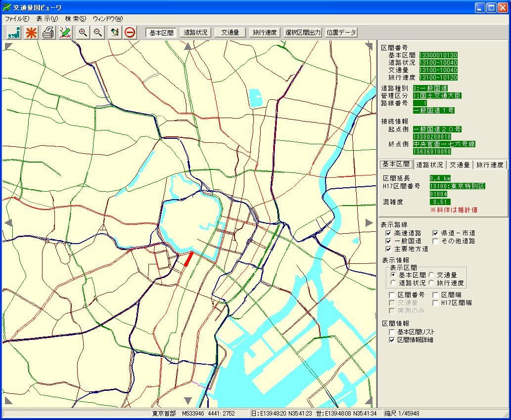Select the 交通量 radio button

click(431, 275)
